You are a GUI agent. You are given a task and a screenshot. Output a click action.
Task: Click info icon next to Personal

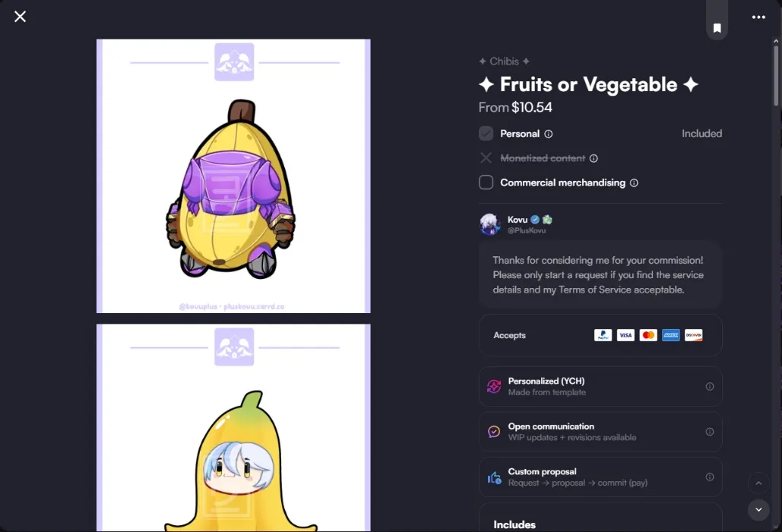point(548,134)
